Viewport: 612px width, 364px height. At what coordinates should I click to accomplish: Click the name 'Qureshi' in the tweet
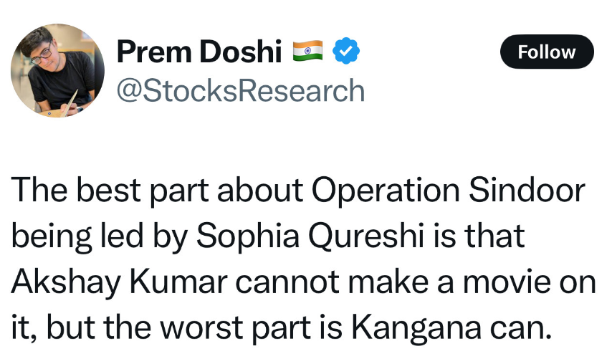pyautogui.click(x=366, y=236)
